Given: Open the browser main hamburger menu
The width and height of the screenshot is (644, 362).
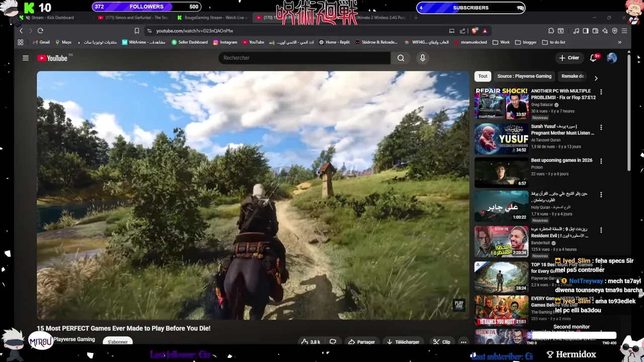Looking at the screenshot, I should click(x=624, y=31).
